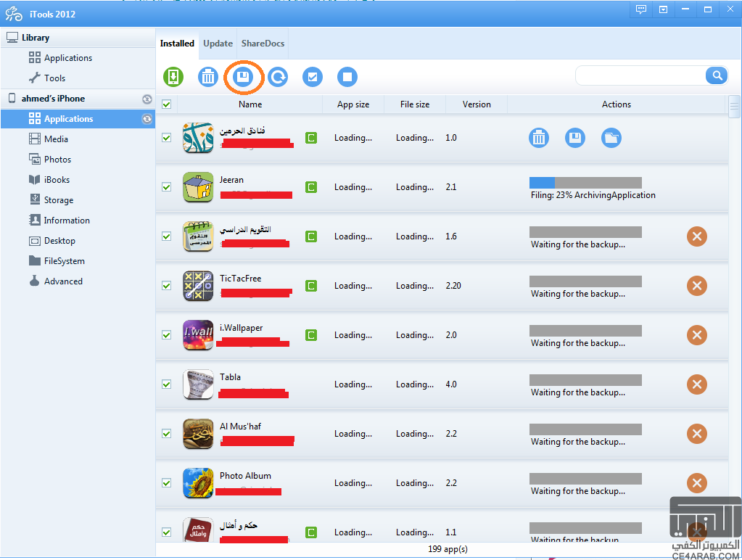Uncheck the Jeeran app checkbox
The width and height of the screenshot is (742, 560).
(167, 187)
